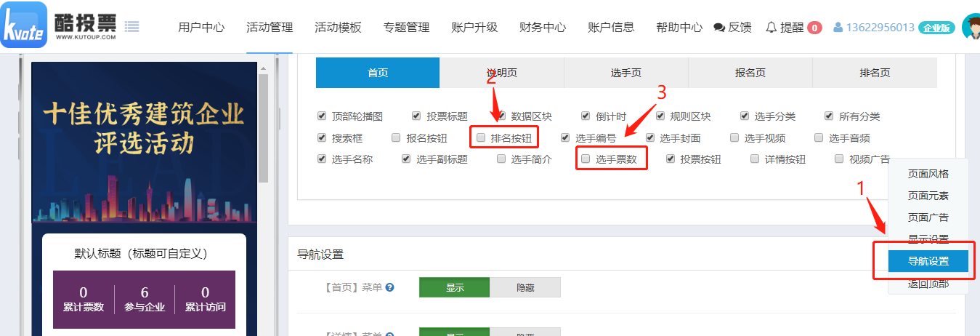The height and width of the screenshot is (336, 980).
Task: Enable the 选手票数 checkbox
Action: tap(586, 159)
